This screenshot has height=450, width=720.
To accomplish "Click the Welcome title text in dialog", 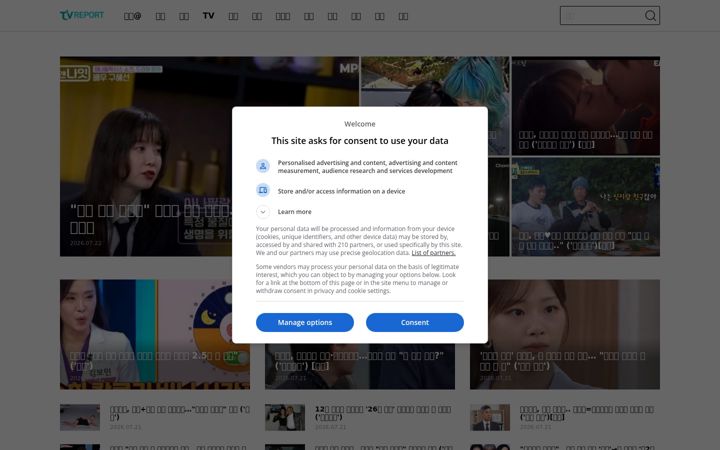I will (x=360, y=124).
